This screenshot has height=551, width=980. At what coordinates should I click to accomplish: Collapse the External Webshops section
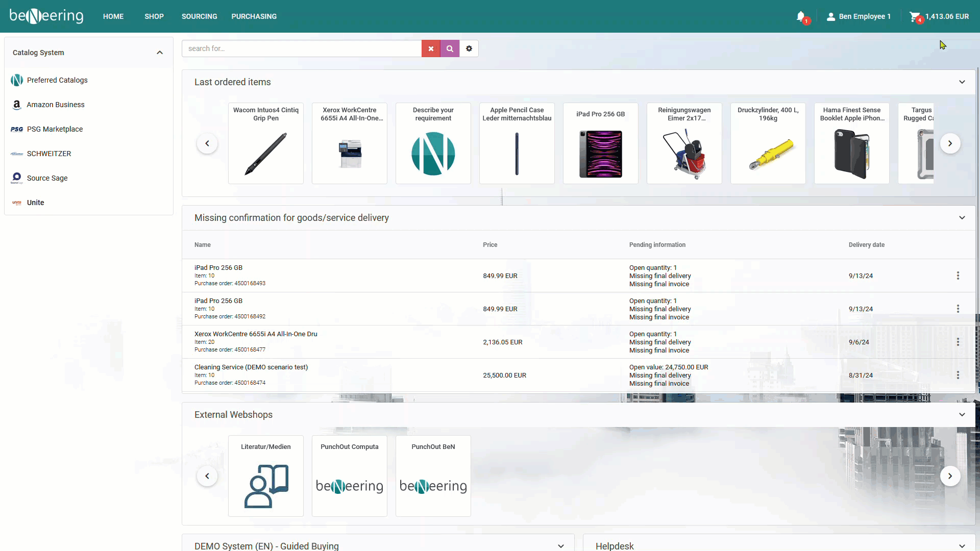(x=962, y=415)
